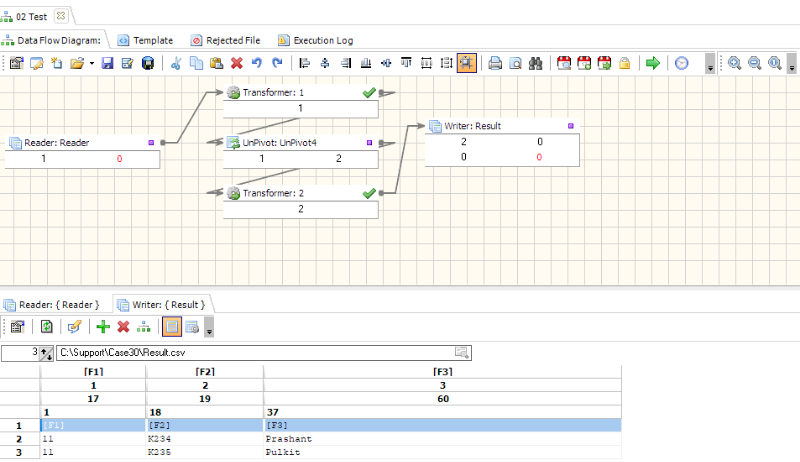This screenshot has height=462, width=800.
Task: Toggle the highlighted grid view button
Action: point(172,327)
